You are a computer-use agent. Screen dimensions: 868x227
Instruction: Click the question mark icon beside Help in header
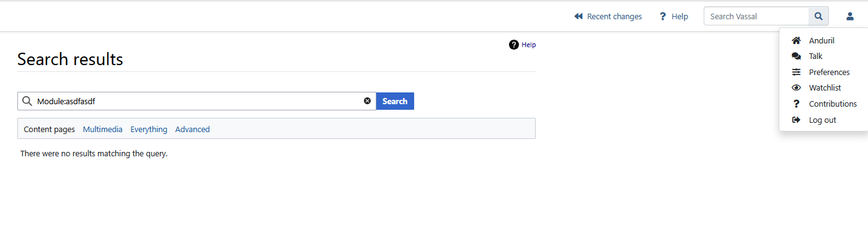coord(663,16)
